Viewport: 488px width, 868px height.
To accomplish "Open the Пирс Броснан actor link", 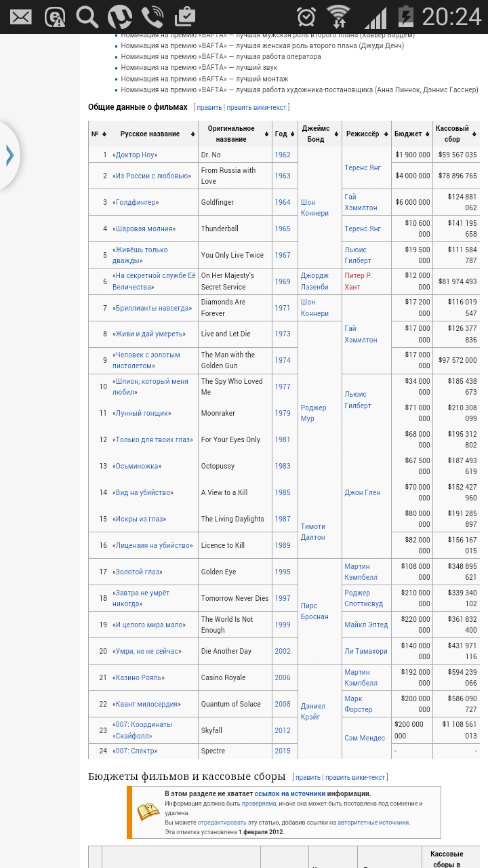I will 314,612.
